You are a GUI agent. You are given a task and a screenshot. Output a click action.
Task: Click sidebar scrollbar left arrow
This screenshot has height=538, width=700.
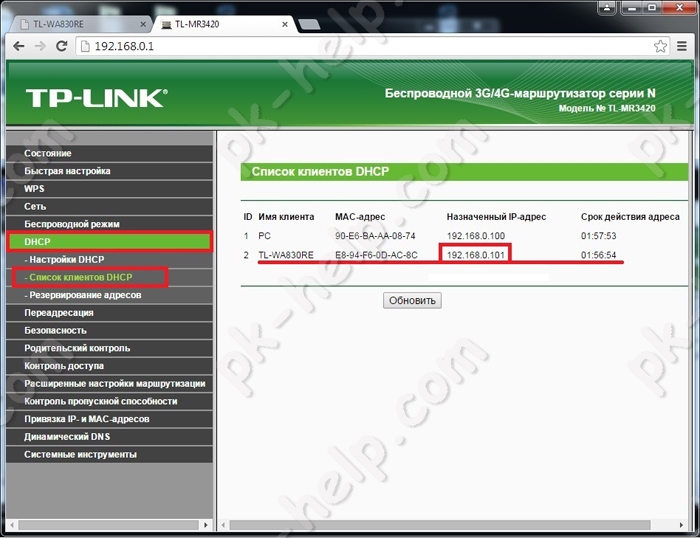tap(12, 525)
